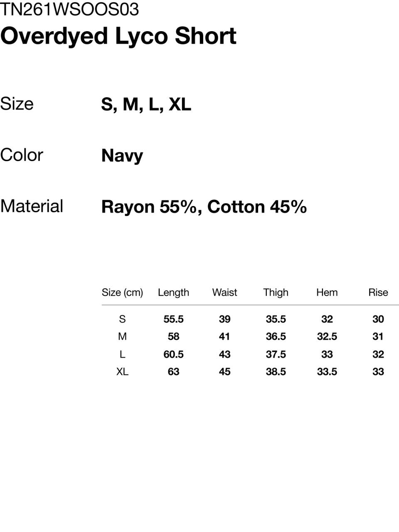Click the S, M, L, XL size list
399x532 pixels.
(x=146, y=104)
